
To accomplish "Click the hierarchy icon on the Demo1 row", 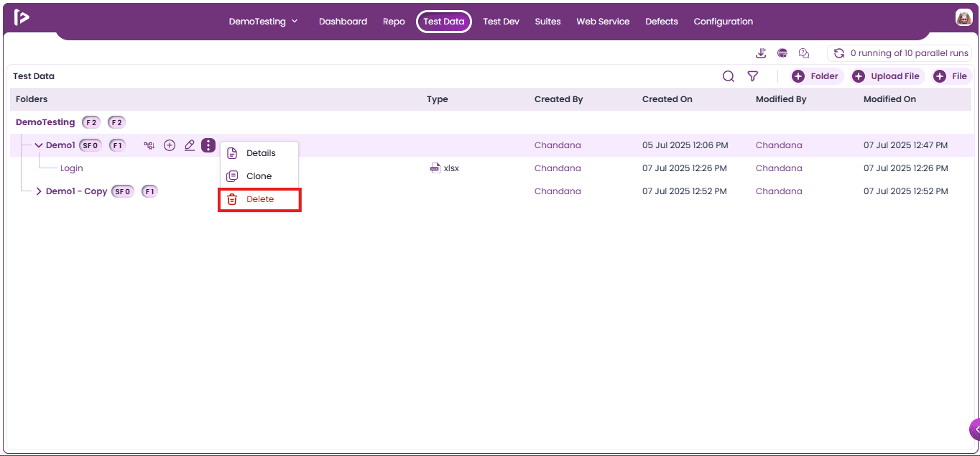I will tap(149, 145).
